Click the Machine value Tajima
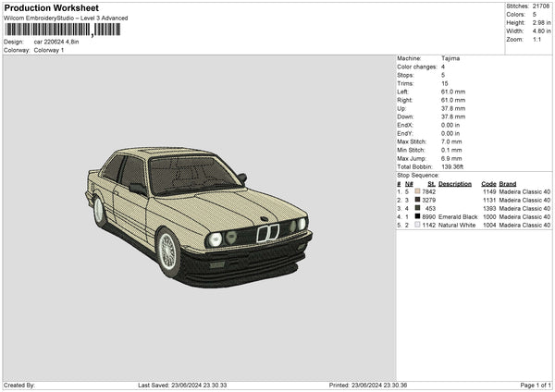 click(450, 58)
